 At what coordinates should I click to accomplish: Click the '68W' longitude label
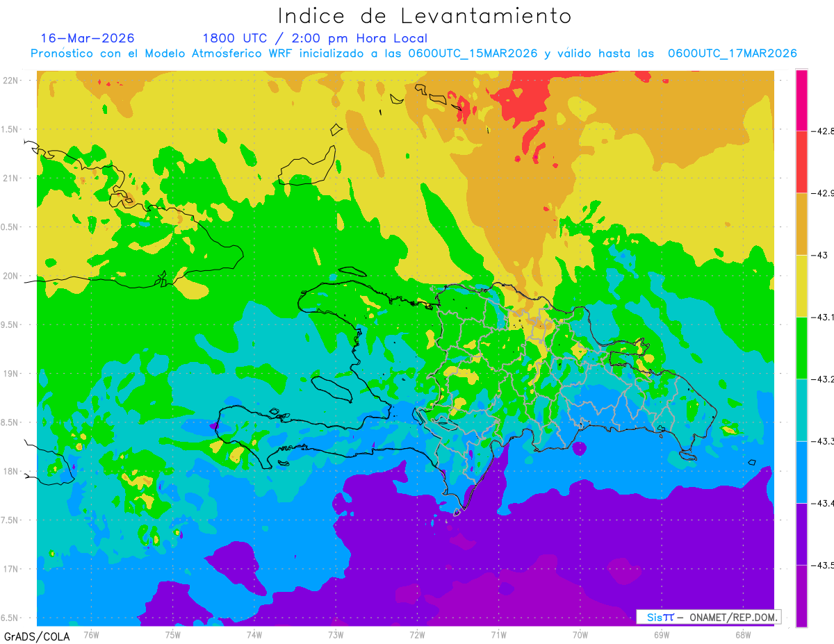tap(743, 634)
